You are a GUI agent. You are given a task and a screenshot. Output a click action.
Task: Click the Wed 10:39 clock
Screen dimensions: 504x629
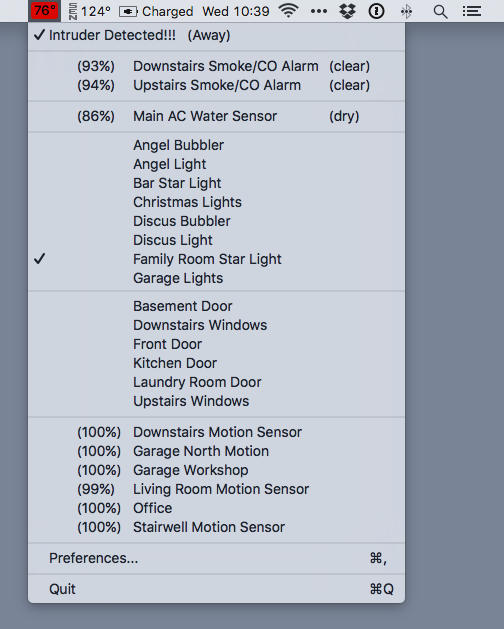(236, 11)
